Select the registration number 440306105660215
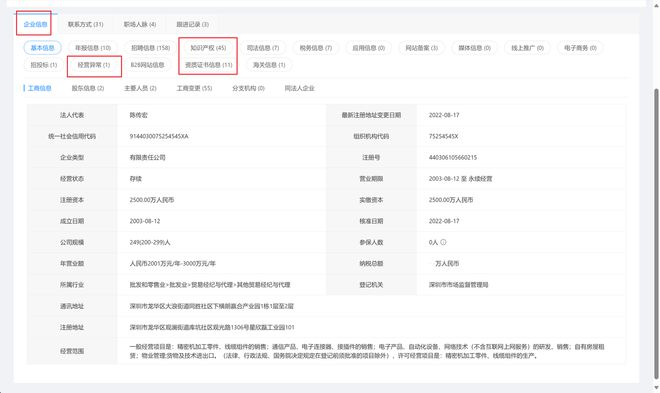Screen dimensions: 660x393 (453, 157)
